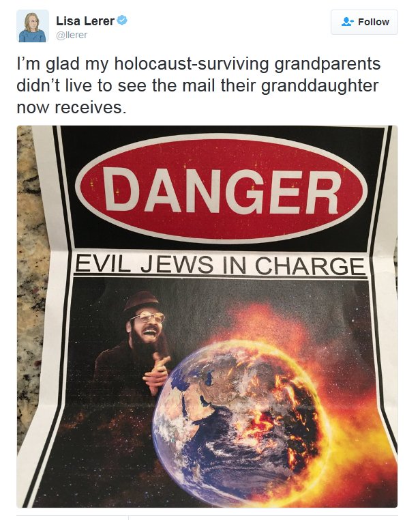The image size is (420, 520).
Task: Click "now receives." at the tweet's end
Action: coord(72,107)
